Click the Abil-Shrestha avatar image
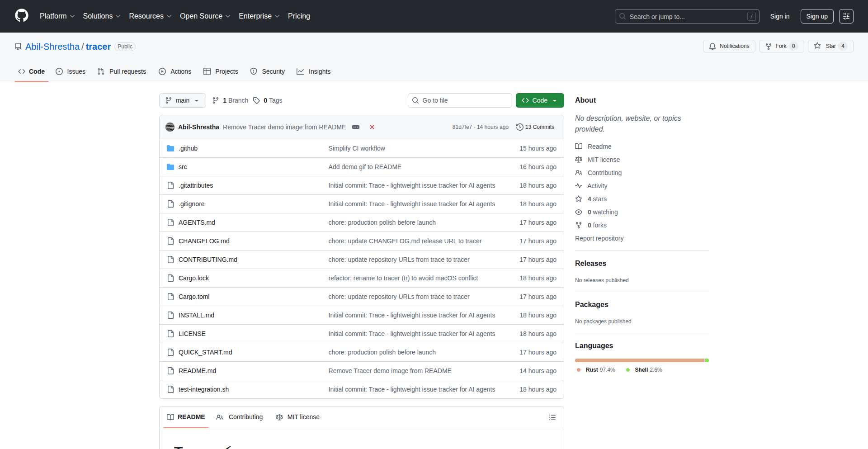Viewport: 868px width, 449px height. tap(170, 127)
